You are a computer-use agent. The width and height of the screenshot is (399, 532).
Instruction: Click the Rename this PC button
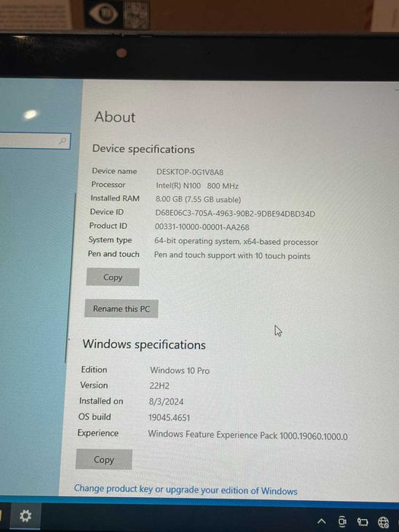[121, 309]
